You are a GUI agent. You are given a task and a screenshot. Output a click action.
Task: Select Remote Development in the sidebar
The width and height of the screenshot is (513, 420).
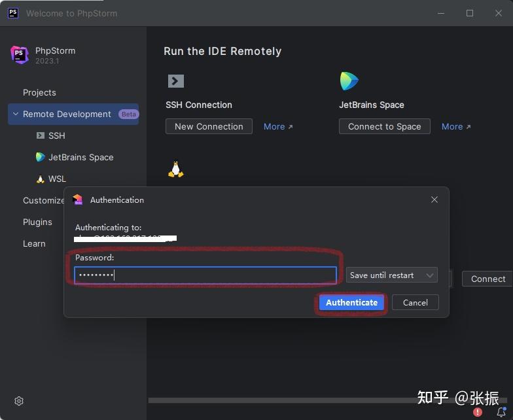[x=73, y=114]
